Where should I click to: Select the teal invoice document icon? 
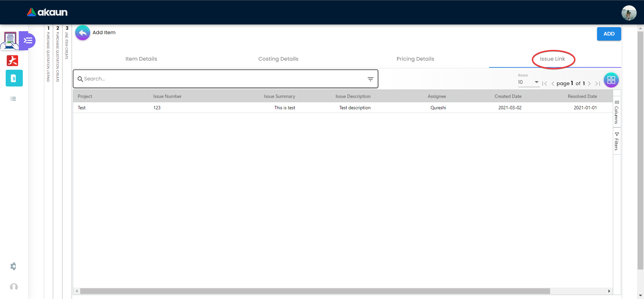pyautogui.click(x=14, y=78)
